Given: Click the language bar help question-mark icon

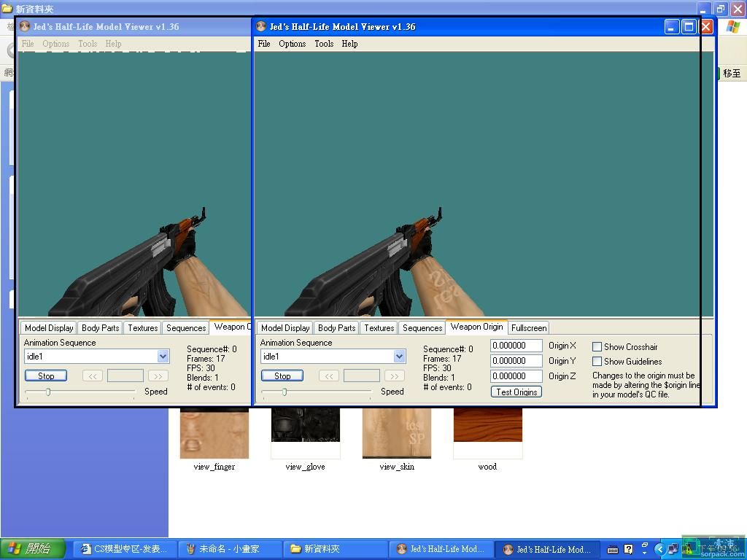Looking at the screenshot, I should tap(629, 550).
